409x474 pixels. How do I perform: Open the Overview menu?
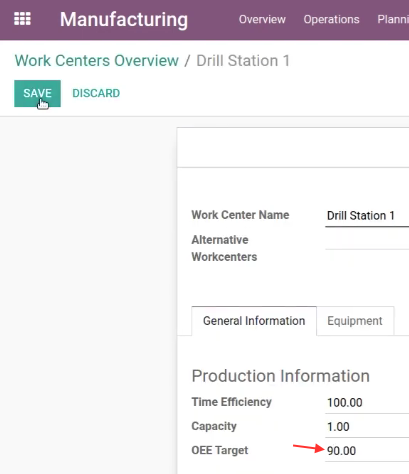point(262,19)
